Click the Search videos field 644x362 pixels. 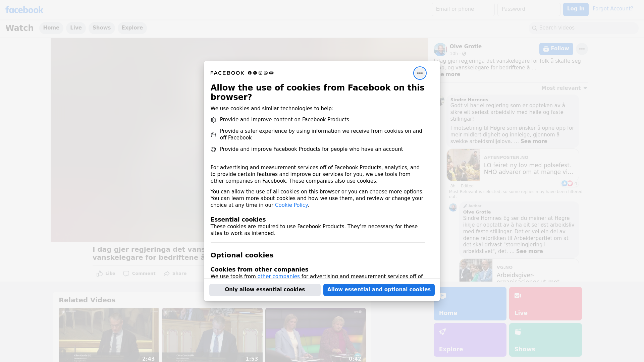tap(584, 28)
